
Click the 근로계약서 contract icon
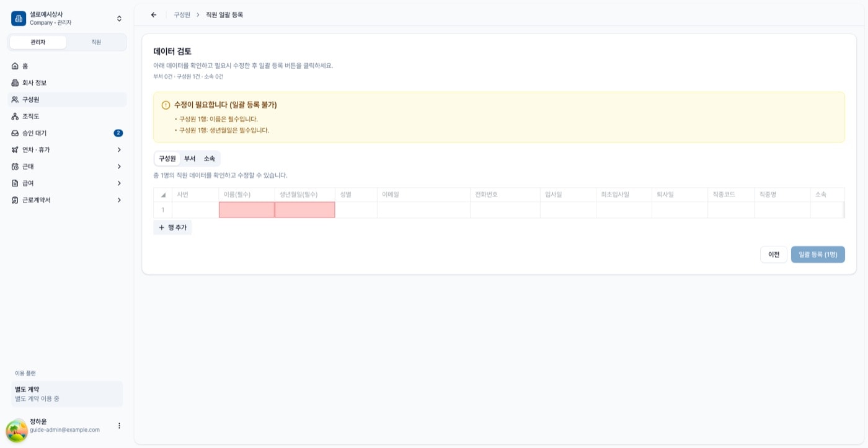coord(15,200)
